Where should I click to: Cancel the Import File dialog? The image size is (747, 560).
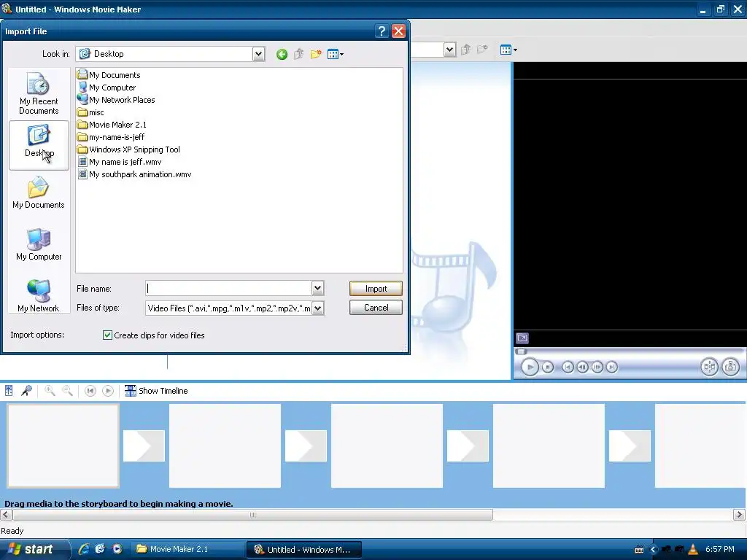[376, 308]
